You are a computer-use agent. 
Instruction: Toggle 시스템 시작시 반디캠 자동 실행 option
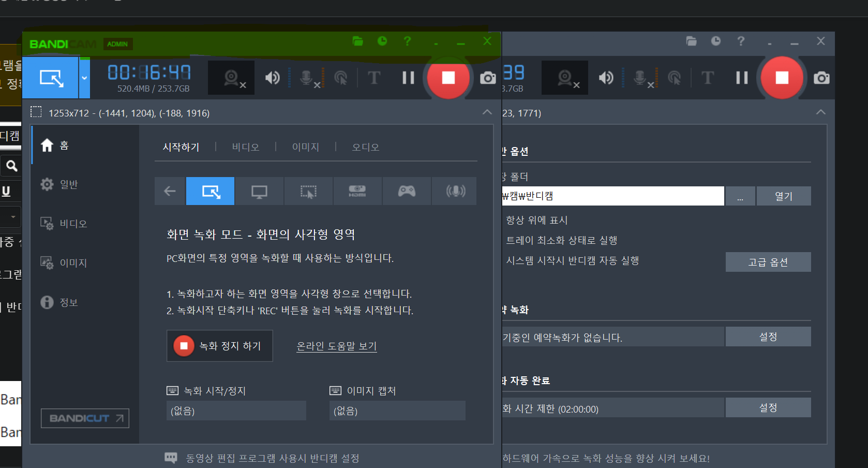[x=572, y=260]
